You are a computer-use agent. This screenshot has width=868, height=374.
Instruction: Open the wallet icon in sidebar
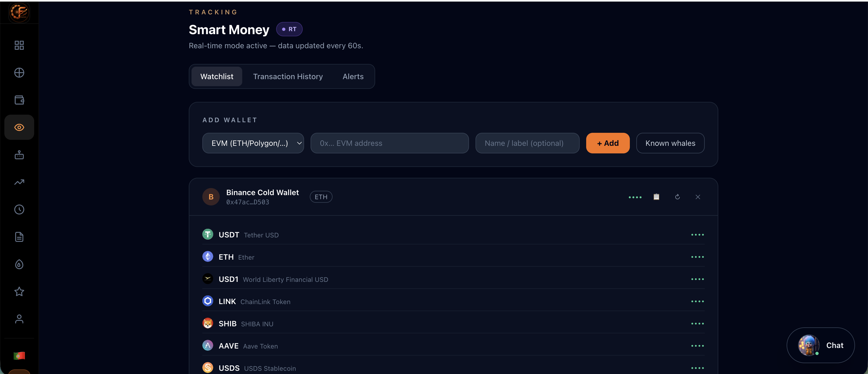coord(19,100)
